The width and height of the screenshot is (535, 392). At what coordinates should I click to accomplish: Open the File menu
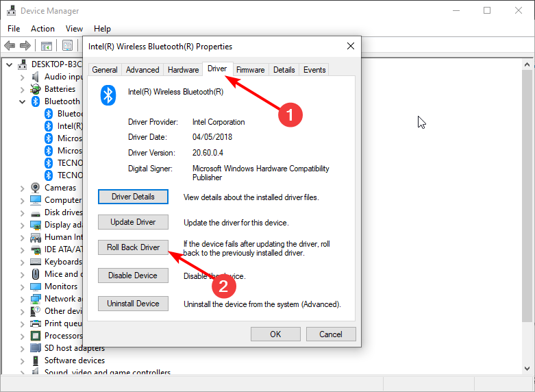(x=14, y=29)
